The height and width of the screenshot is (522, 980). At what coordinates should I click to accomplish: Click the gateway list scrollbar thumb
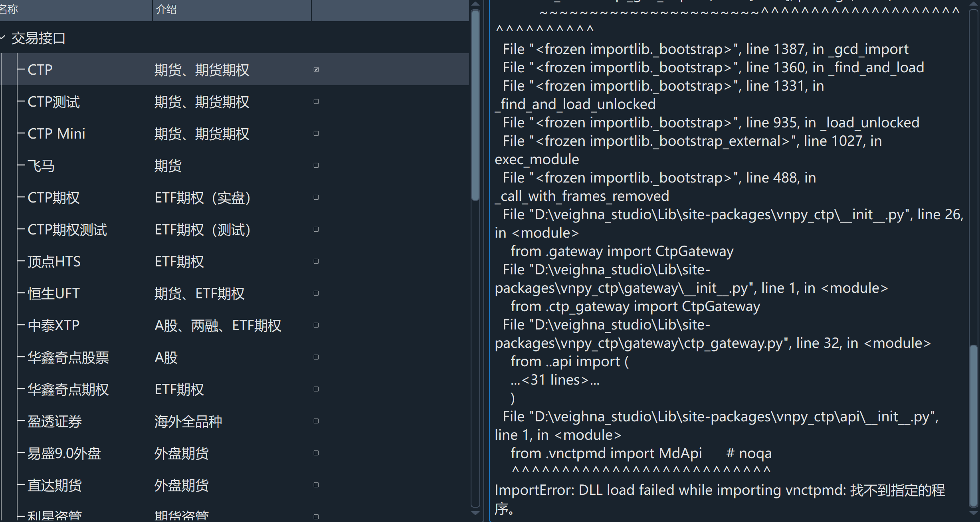tap(475, 104)
